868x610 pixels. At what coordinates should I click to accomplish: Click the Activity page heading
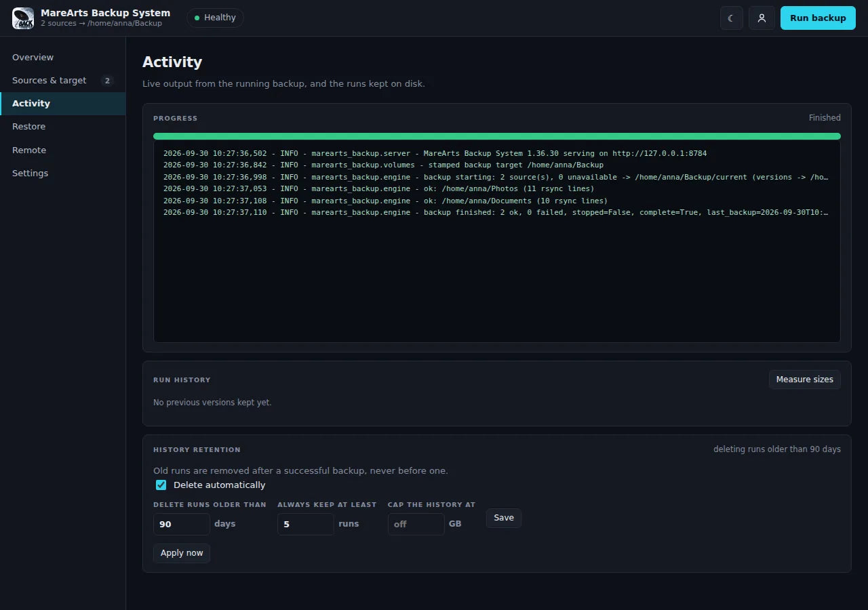172,62
